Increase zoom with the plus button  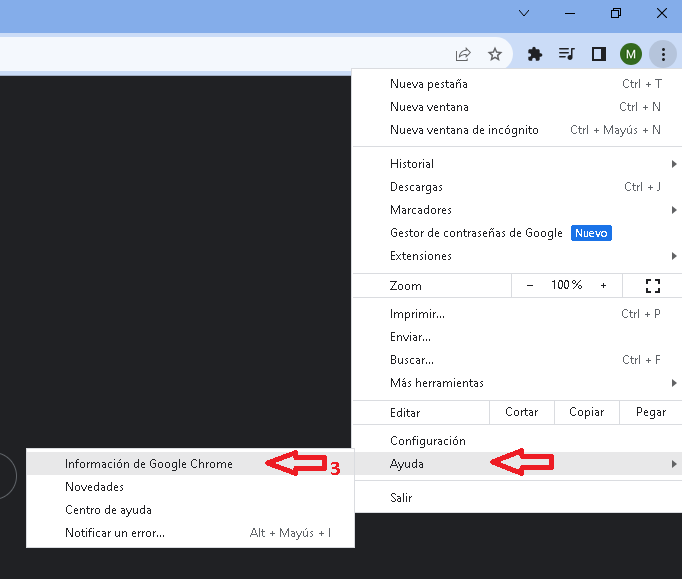603,286
